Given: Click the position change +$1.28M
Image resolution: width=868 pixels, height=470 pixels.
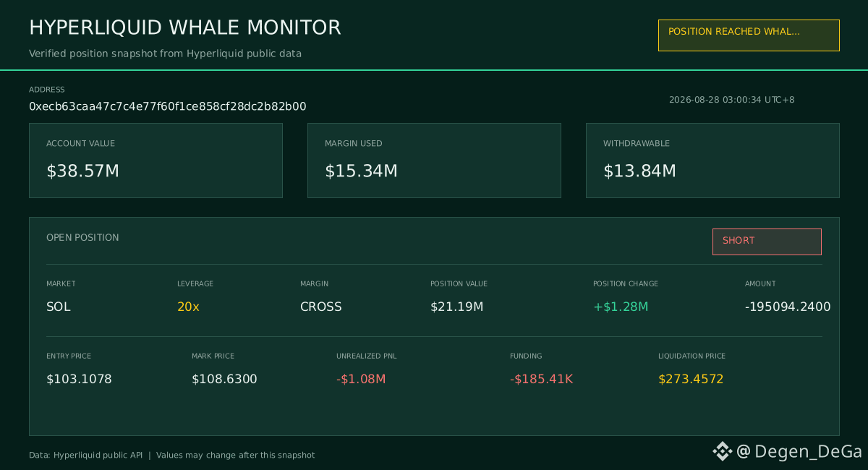Looking at the screenshot, I should (621, 307).
